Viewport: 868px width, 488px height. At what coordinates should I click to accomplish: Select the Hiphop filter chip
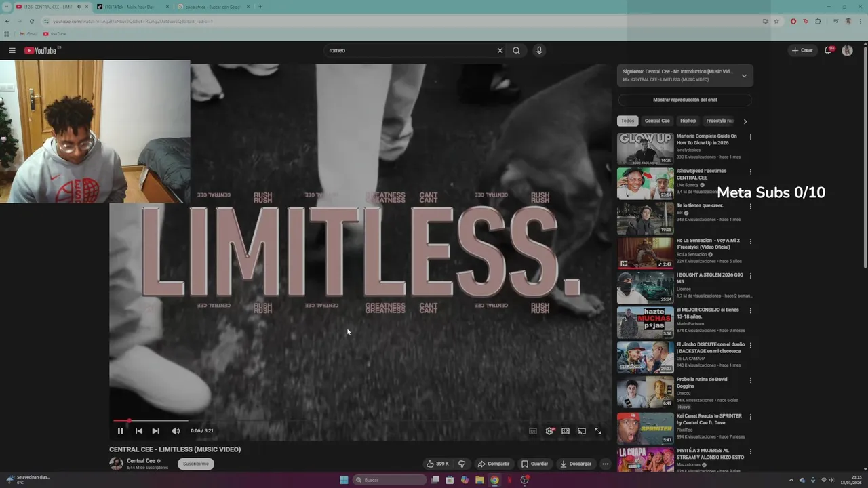688,121
